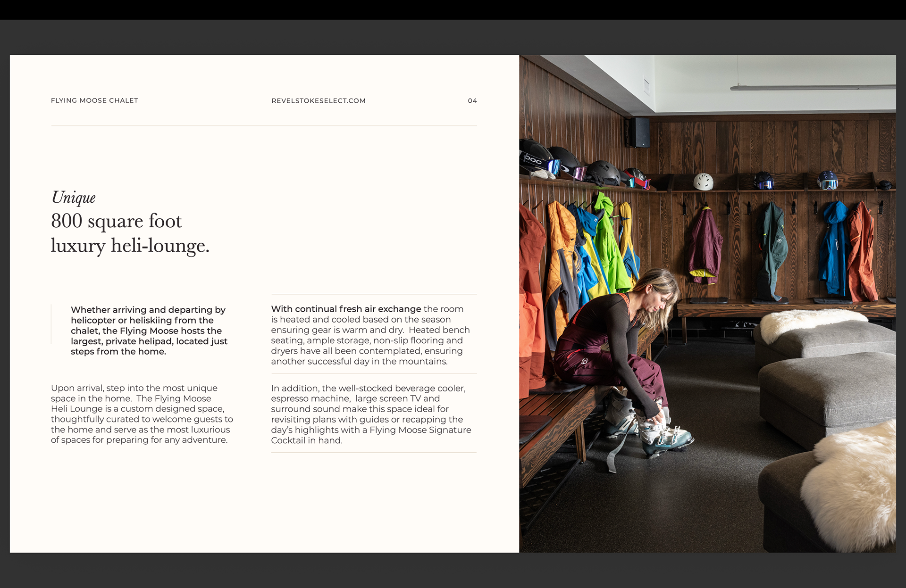Click the italic 'Unique' heading word
906x588 pixels.
(74, 198)
